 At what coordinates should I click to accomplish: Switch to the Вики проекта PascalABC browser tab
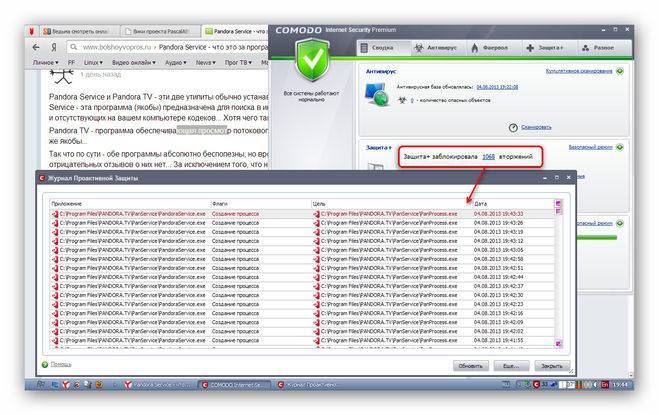point(160,32)
